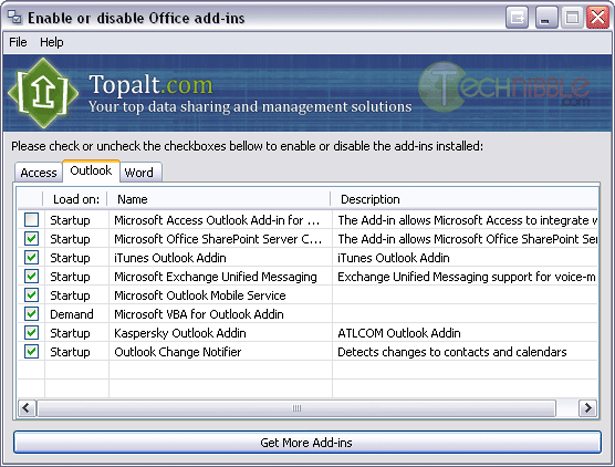
Task: Select the Outlook tab
Action: tap(91, 171)
